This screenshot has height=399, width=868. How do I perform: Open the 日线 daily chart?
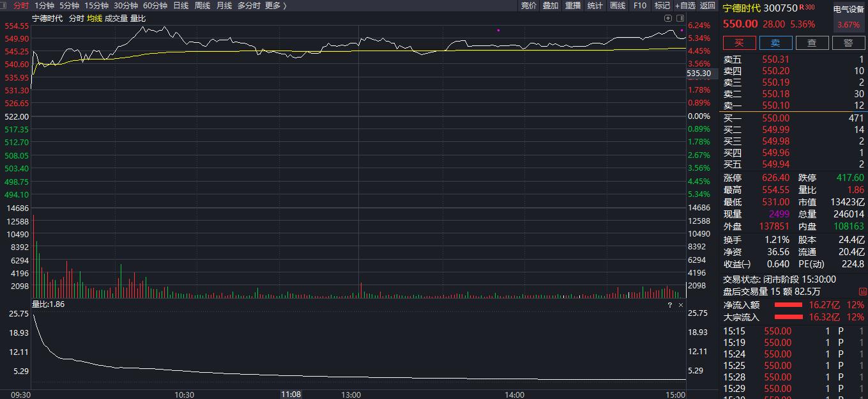pos(181,6)
